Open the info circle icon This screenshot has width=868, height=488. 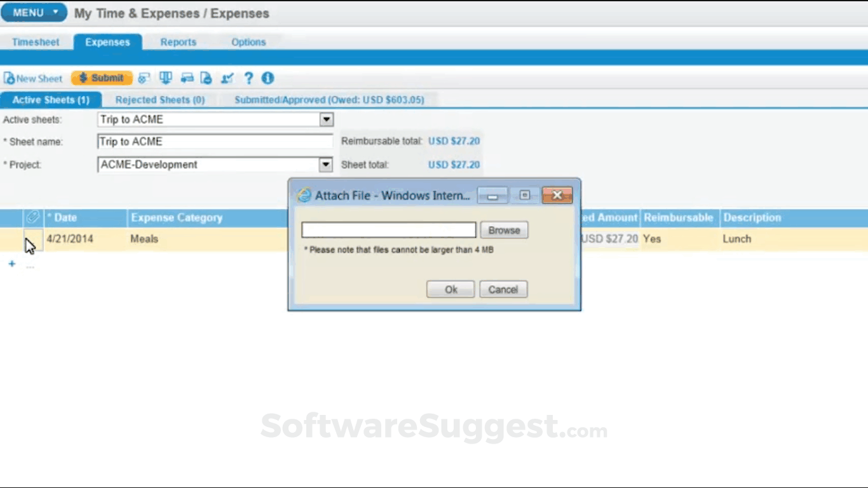click(268, 78)
